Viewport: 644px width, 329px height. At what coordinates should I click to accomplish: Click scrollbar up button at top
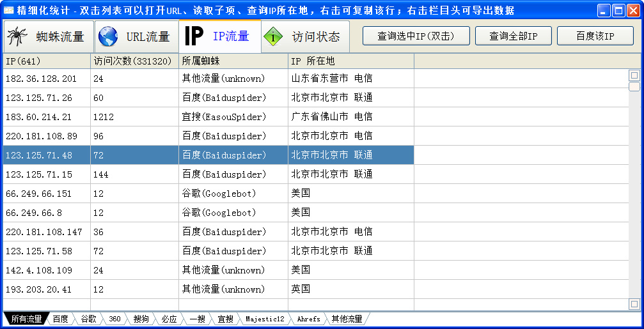pos(634,75)
